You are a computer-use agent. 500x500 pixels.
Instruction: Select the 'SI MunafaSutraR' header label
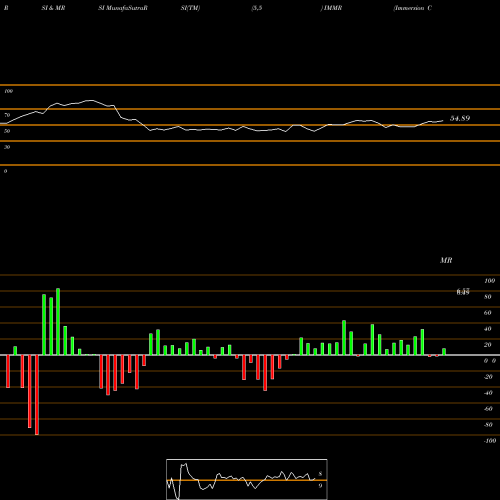pyautogui.click(x=123, y=8)
